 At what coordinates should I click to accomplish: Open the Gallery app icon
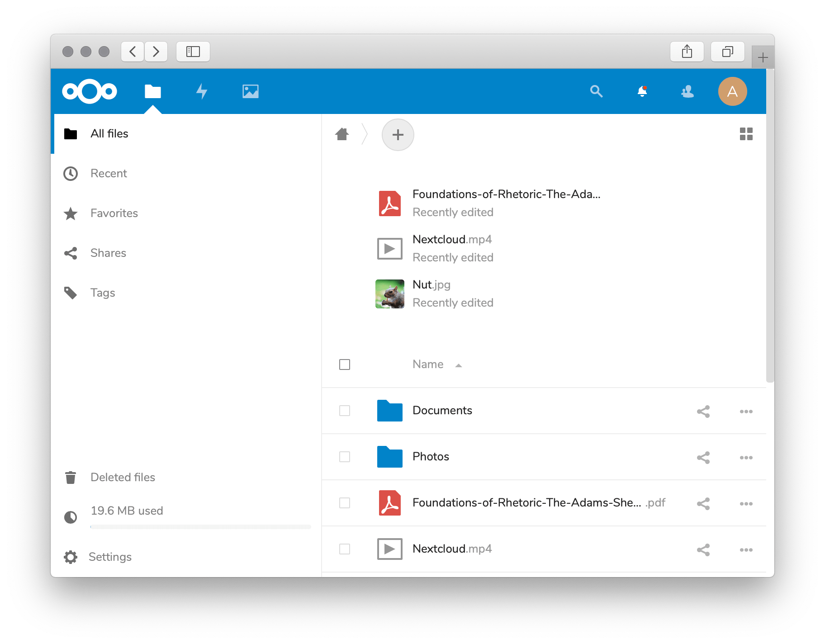click(x=250, y=91)
